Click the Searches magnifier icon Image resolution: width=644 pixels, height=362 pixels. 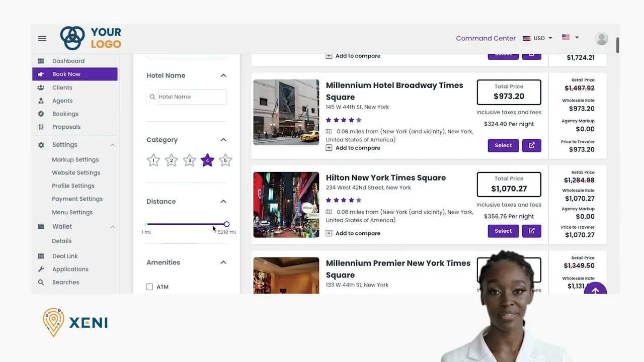[41, 283]
